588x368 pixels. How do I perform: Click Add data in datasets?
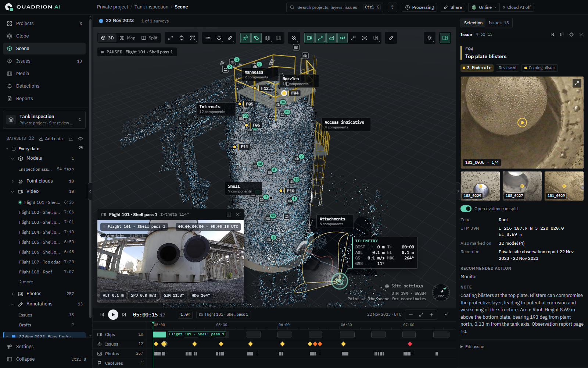click(51, 139)
